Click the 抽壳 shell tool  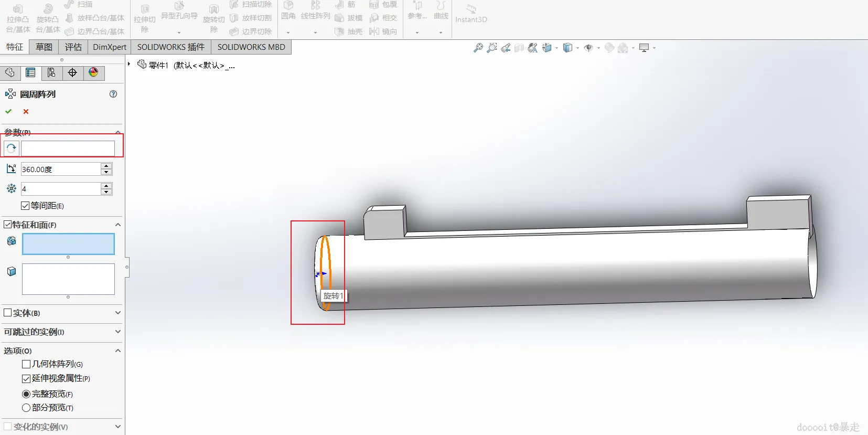349,31
